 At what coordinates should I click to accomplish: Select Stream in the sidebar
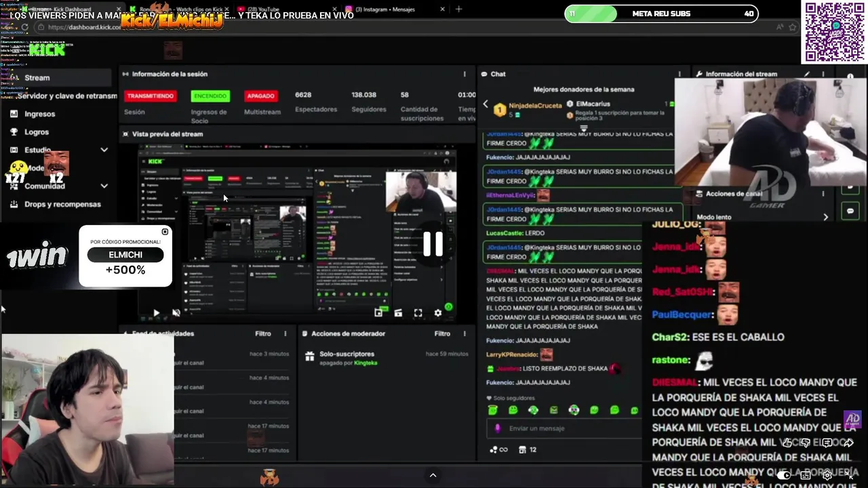point(56,78)
